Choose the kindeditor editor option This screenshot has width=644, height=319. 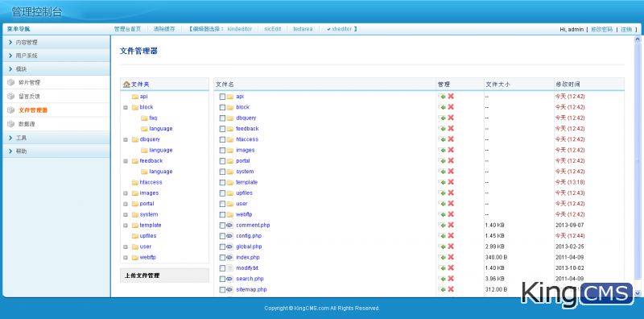point(239,29)
